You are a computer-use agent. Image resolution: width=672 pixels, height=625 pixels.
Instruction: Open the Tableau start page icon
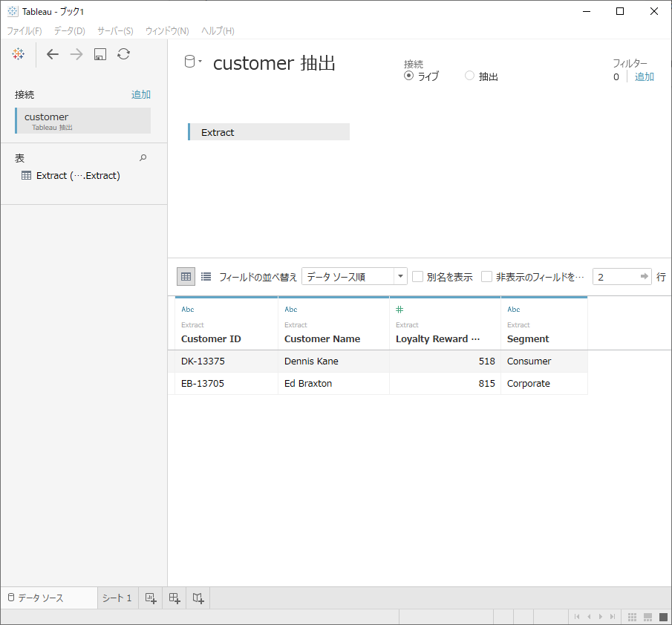pyautogui.click(x=17, y=53)
